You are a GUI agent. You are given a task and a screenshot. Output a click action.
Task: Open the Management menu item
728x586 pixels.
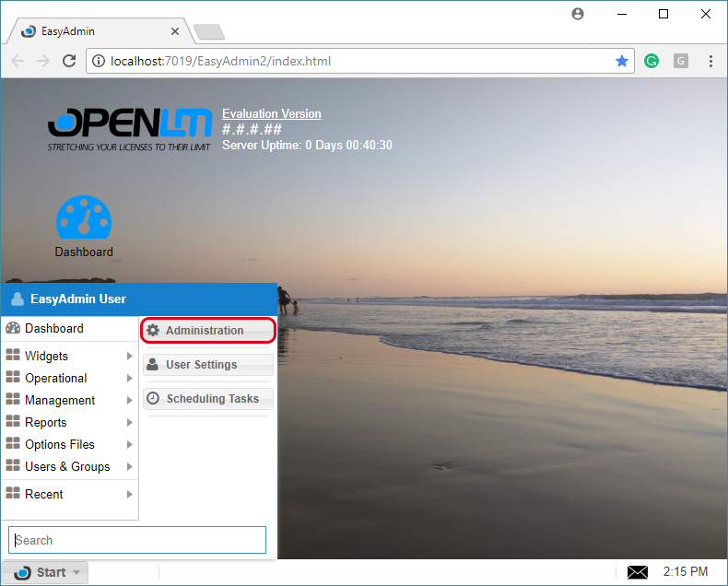60,400
